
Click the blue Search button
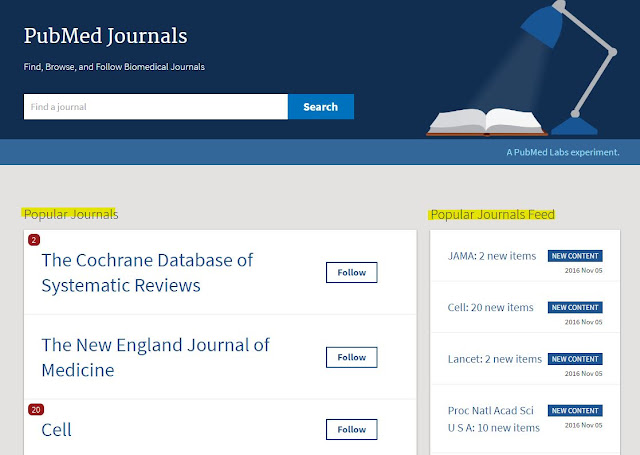(x=321, y=107)
